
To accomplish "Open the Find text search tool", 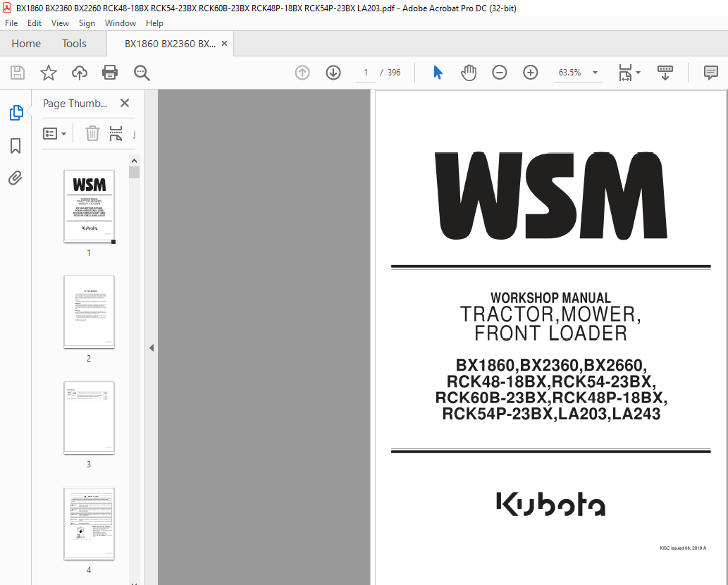I will click(x=142, y=73).
